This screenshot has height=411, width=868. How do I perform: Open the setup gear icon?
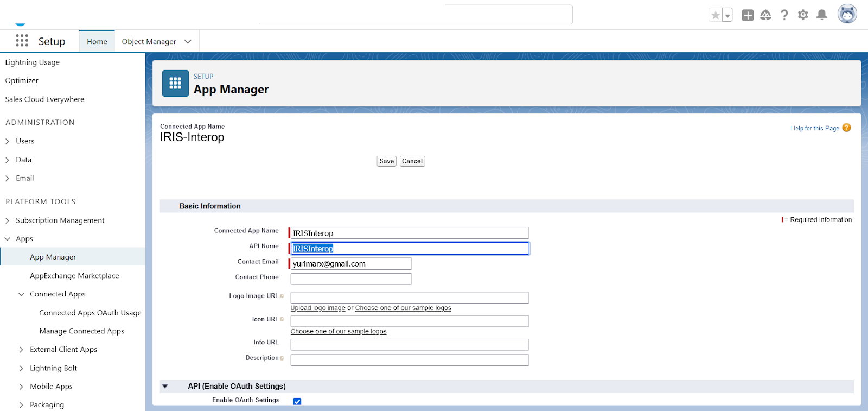coord(803,15)
